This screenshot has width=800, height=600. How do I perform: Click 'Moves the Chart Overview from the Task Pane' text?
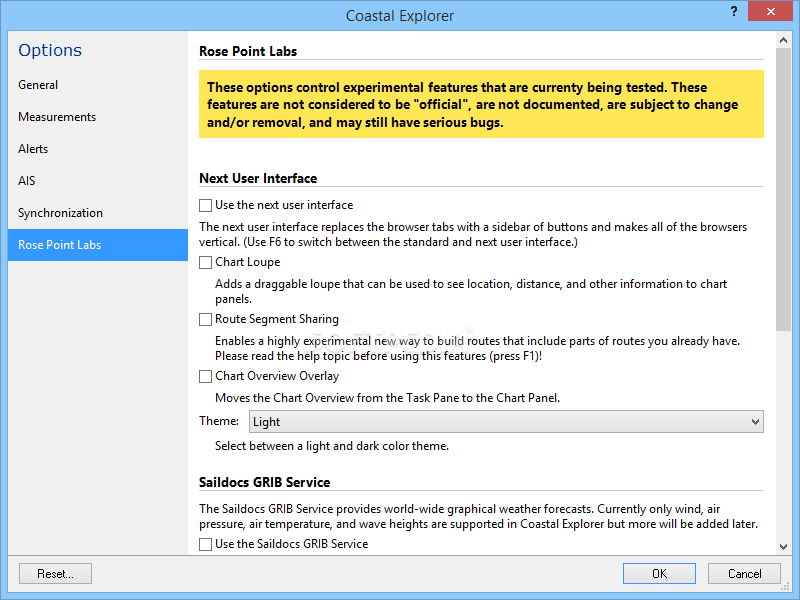coord(387,398)
